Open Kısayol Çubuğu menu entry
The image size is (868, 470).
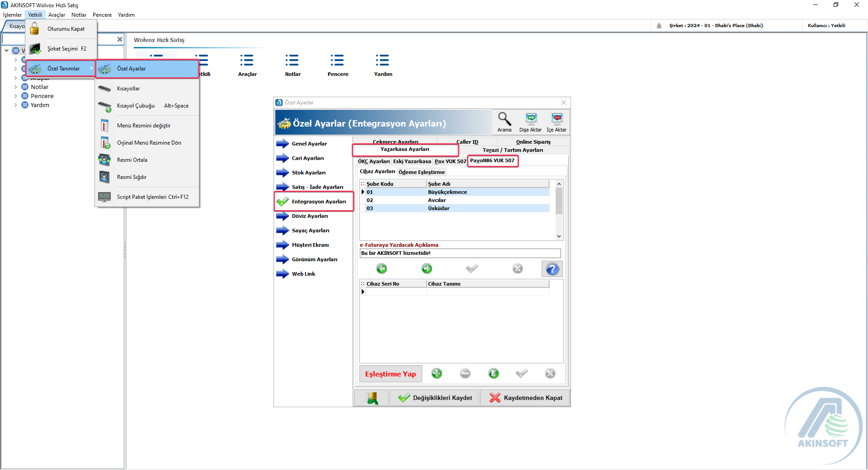147,106
